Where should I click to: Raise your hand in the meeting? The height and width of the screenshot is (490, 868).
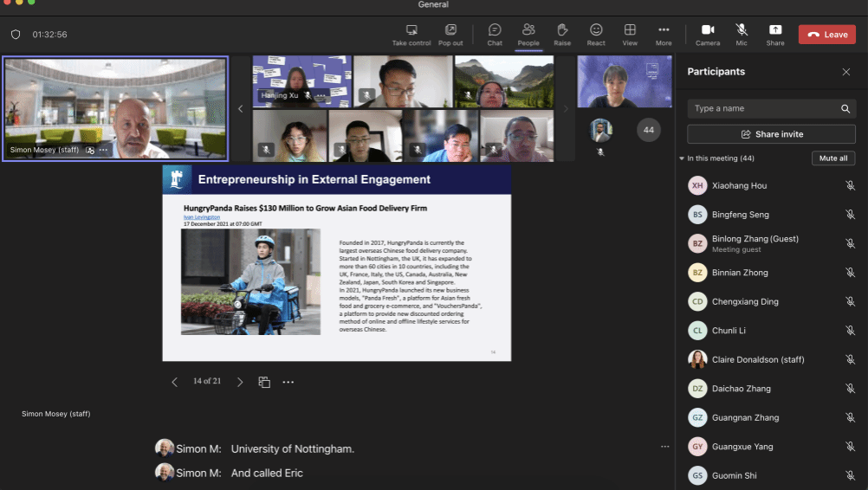click(x=562, y=35)
